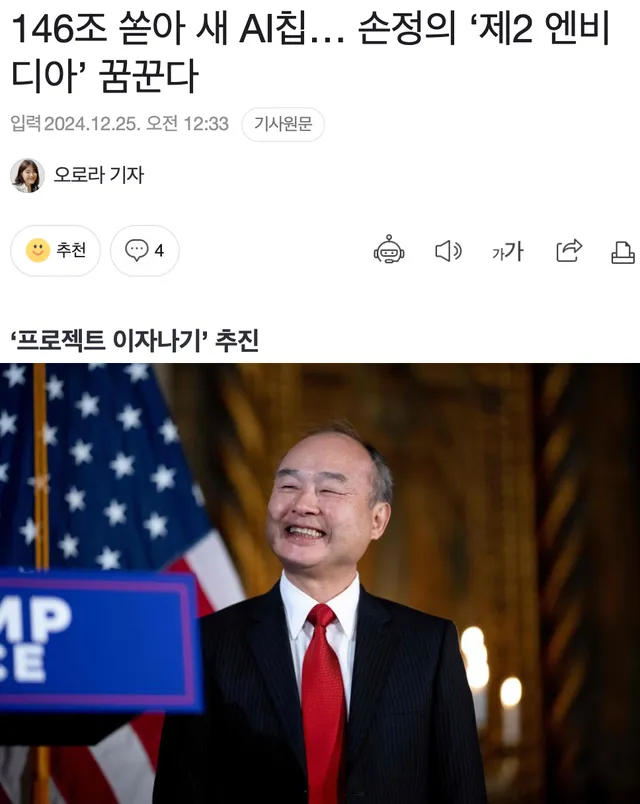Click the red tie in the photo
The width and height of the screenshot is (640, 804).
(x=323, y=702)
